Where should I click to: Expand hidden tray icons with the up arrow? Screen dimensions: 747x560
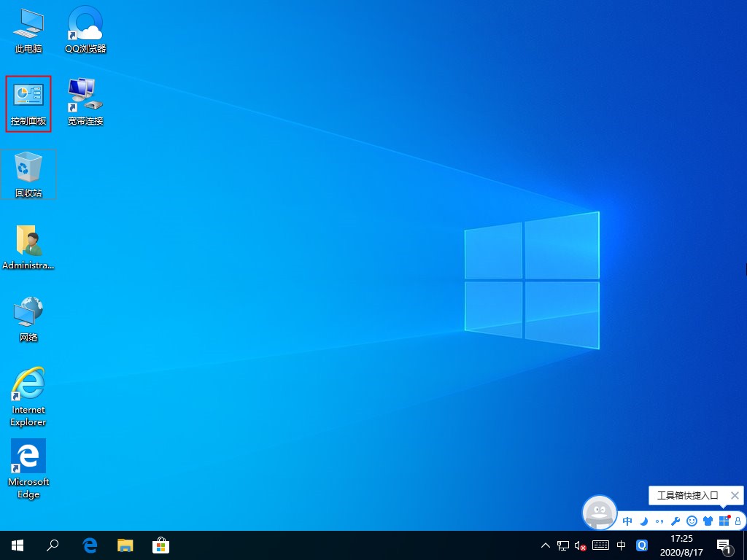click(x=545, y=545)
